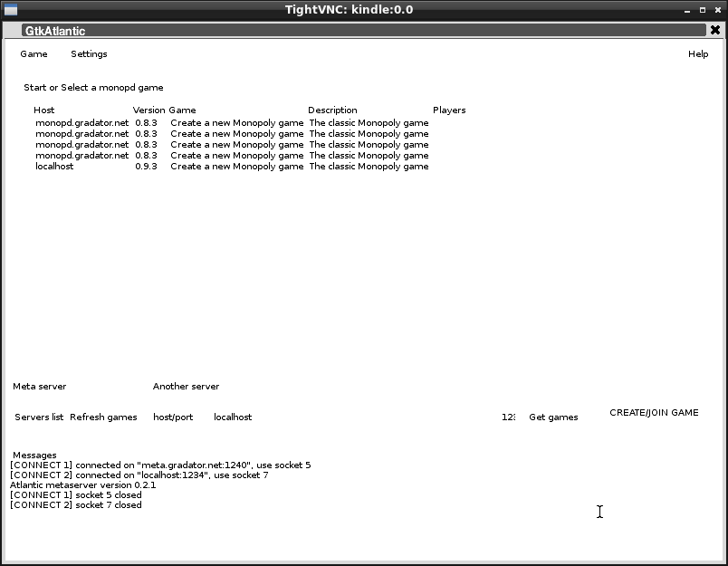Screen dimensions: 728x566
Task: Open the TightVNC window menu icon
Action: click(x=10, y=9)
